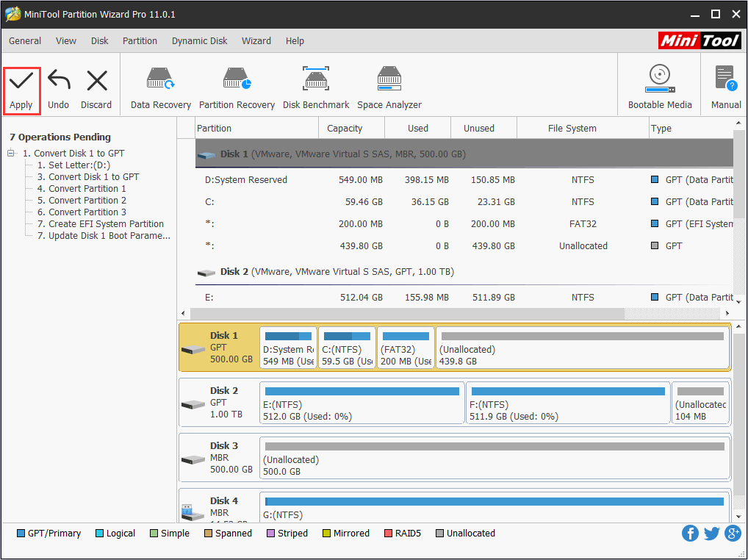Click the Apply checkmark icon

pos(21,82)
